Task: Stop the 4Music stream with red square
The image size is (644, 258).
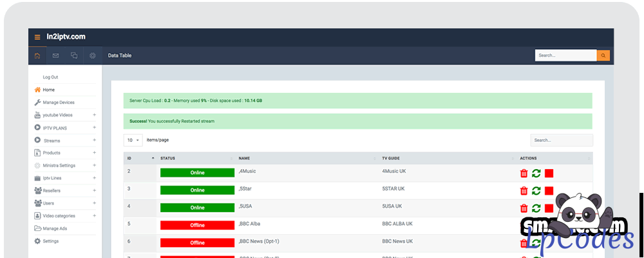Action: [549, 173]
